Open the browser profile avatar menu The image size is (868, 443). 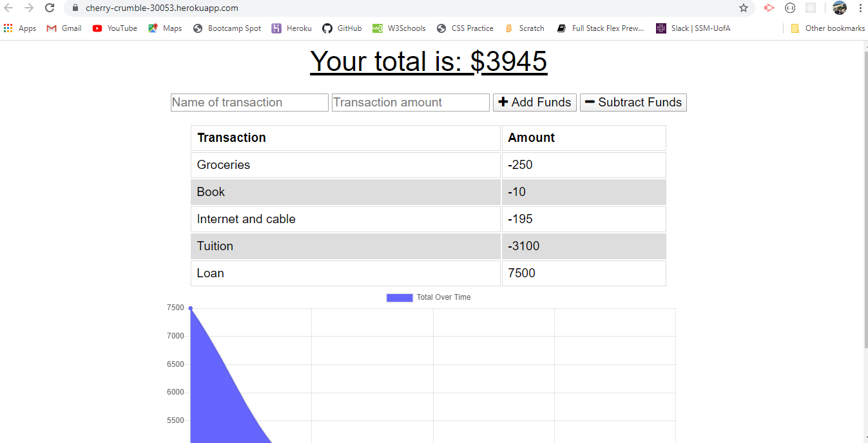click(x=839, y=8)
